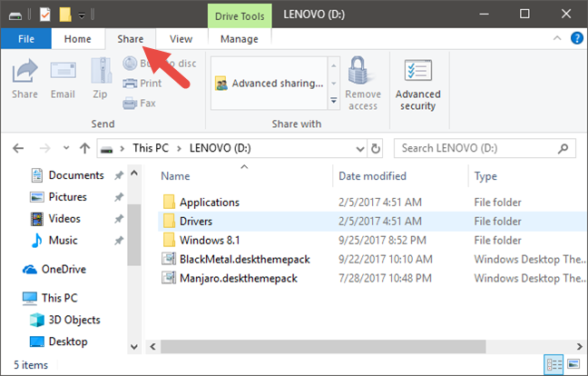Click This PC in address bar
588x376 pixels.
(151, 148)
